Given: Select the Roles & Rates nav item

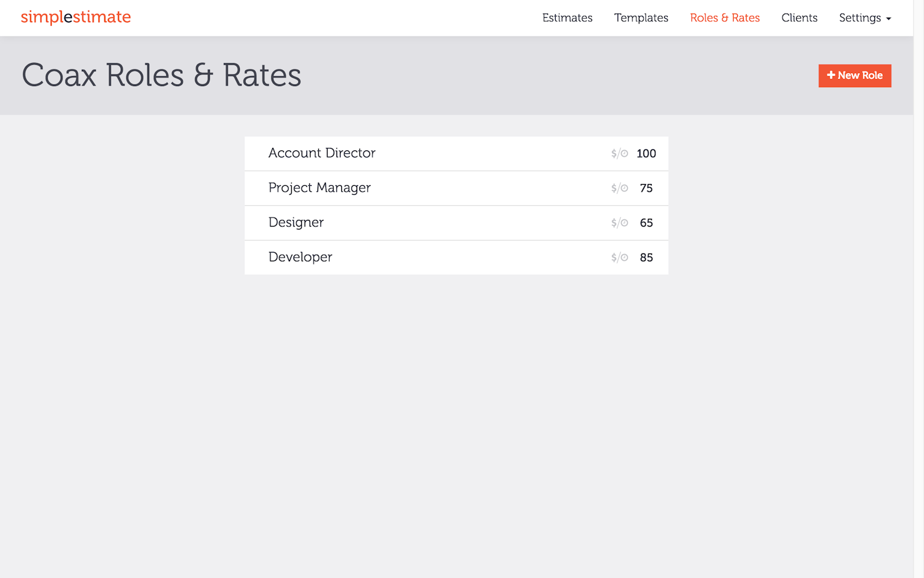Looking at the screenshot, I should pyautogui.click(x=724, y=18).
